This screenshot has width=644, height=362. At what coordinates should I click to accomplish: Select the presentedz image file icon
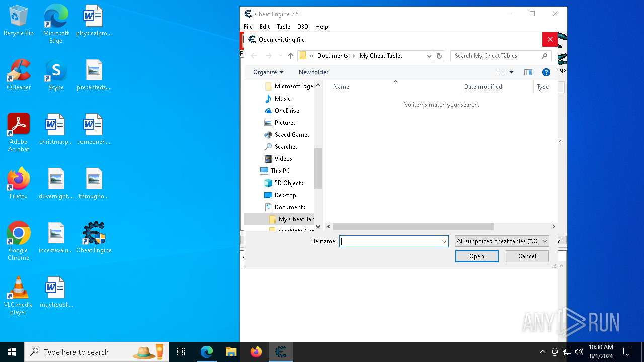pyautogui.click(x=94, y=75)
